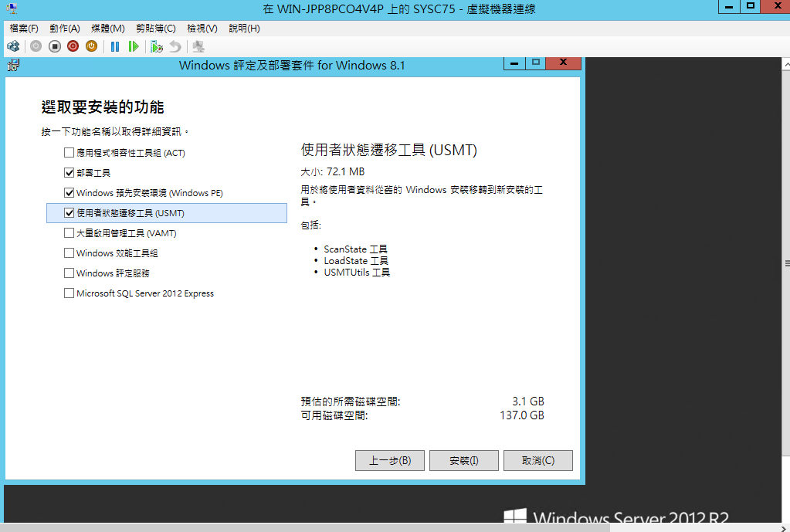Select the Microsoft SQL Server 2012 Express label

[145, 293]
